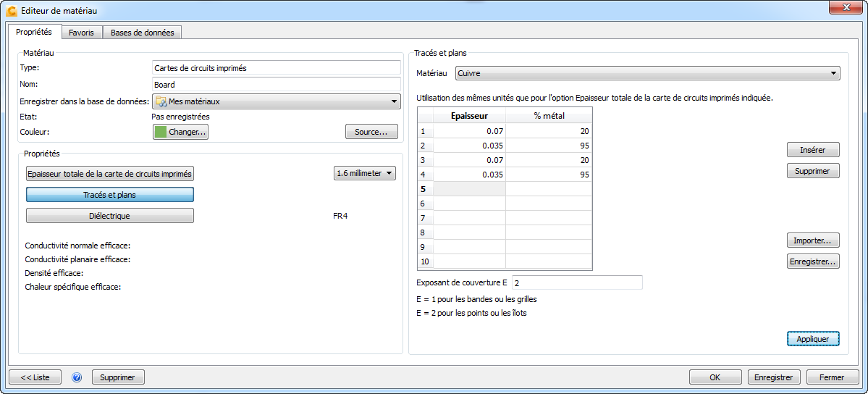Click the Fermer button

pyautogui.click(x=833, y=377)
